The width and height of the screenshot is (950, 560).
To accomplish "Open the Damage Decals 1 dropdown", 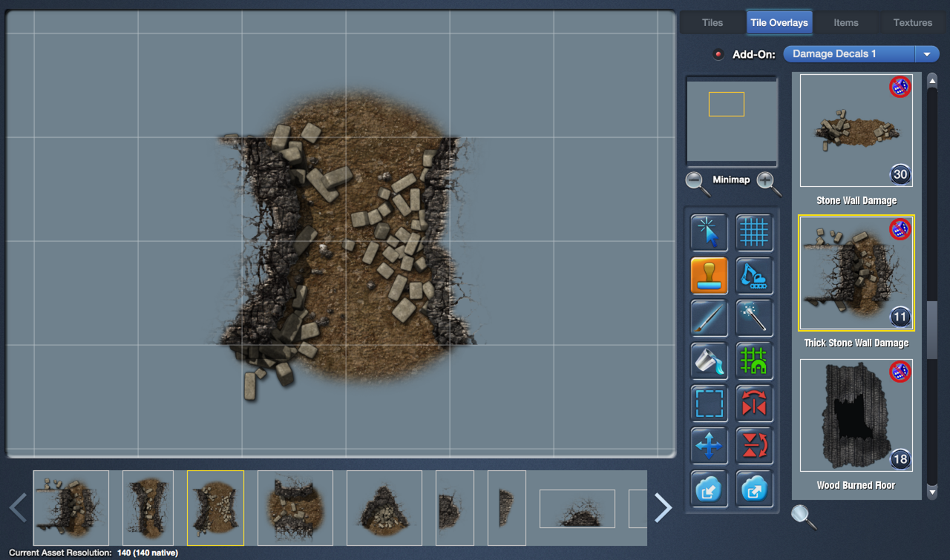I will pyautogui.click(x=861, y=54).
